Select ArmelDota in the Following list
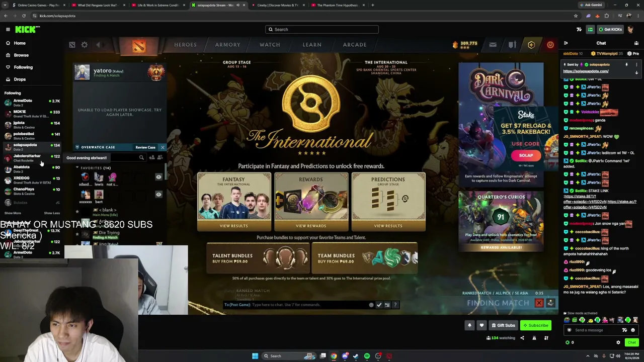This screenshot has width=644, height=362. coord(32,103)
